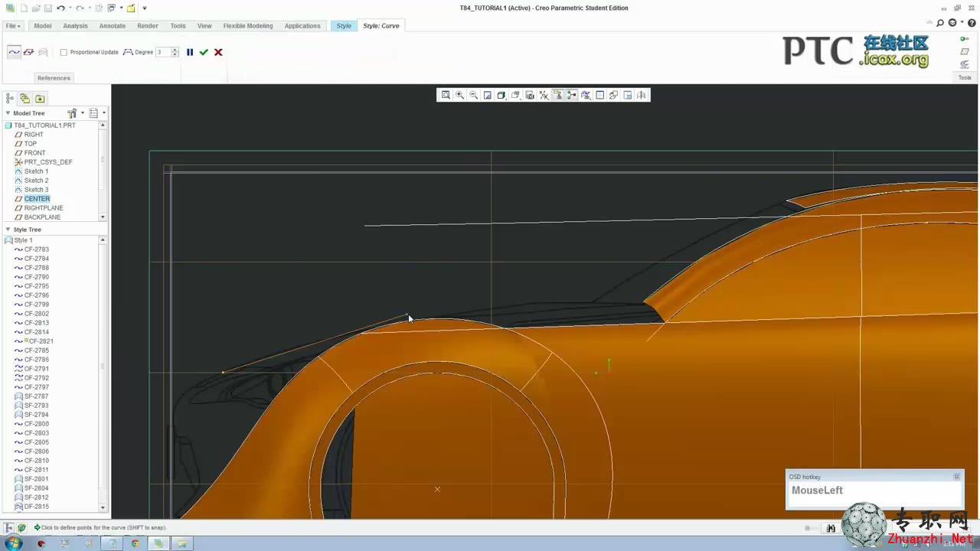Viewport: 980px width, 551px height.
Task: Click the Style Tree scroll-down arrow
Action: 103,507
